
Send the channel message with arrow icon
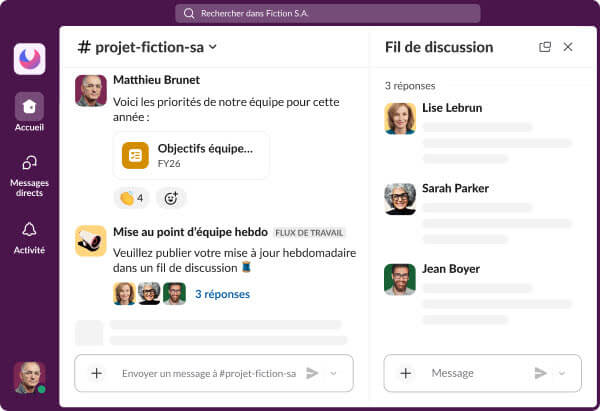click(x=312, y=373)
